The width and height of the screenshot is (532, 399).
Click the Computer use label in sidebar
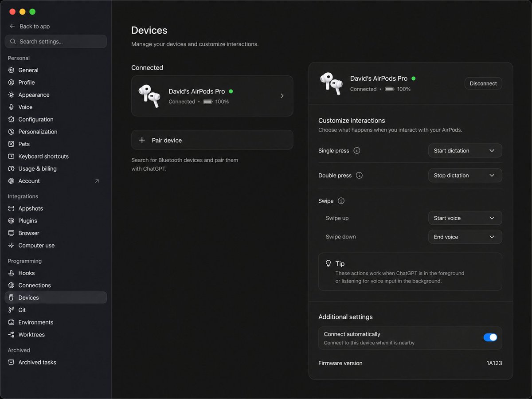[x=36, y=245]
